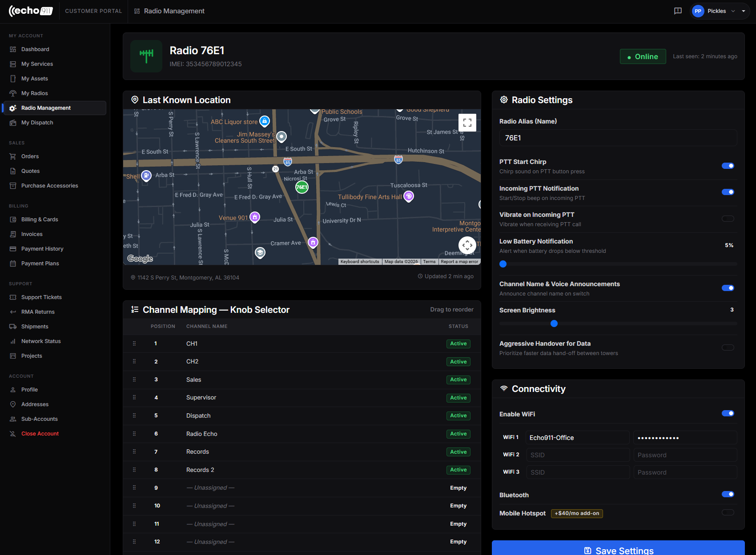Click the Purchase Accessories icon
The width and height of the screenshot is (756, 555).
click(13, 186)
